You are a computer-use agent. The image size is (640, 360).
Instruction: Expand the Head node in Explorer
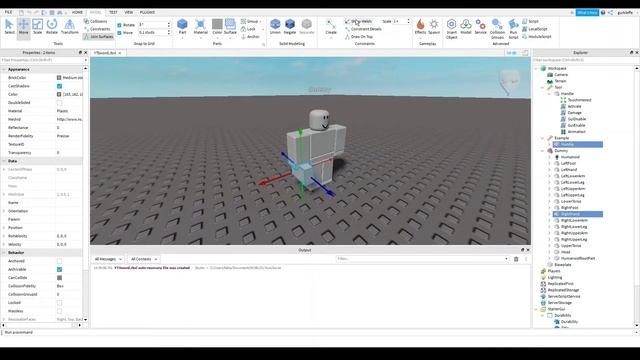549,252
